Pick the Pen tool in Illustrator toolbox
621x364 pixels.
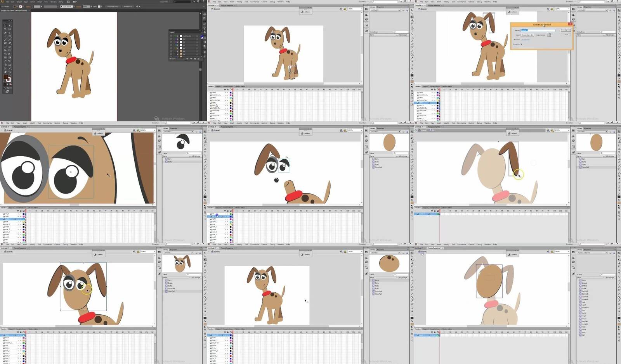pyautogui.click(x=5, y=33)
